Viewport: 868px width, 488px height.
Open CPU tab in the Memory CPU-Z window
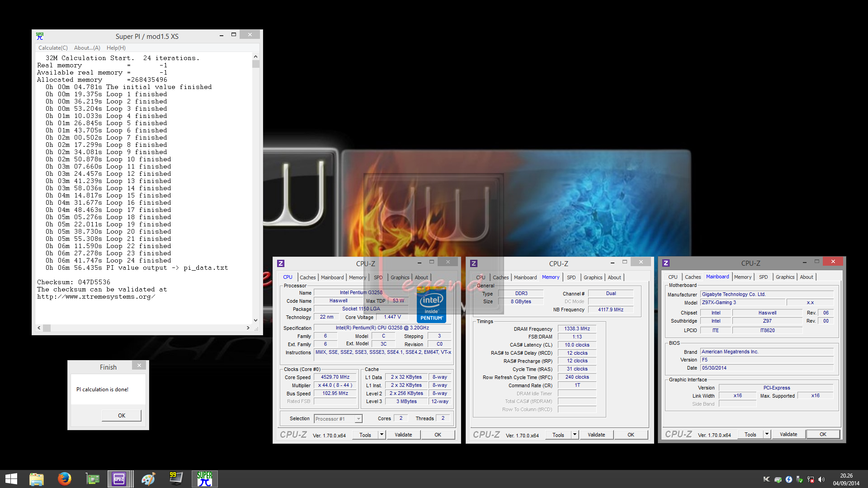point(481,277)
